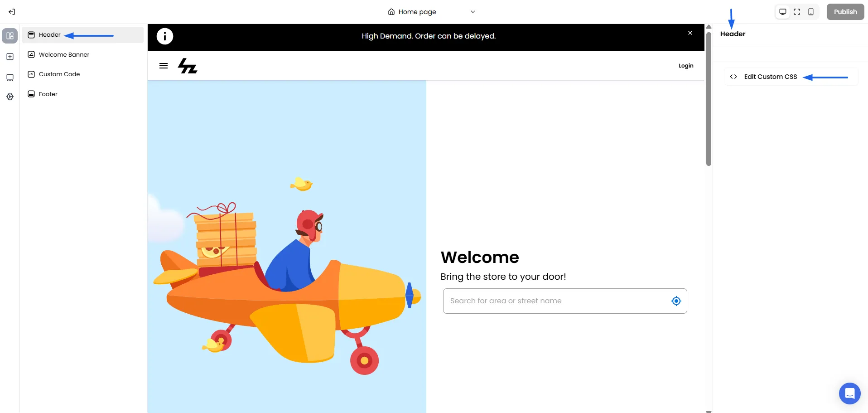868x413 pixels.
Task: Click the preview vertical scrollbar thumb
Action: point(709,99)
